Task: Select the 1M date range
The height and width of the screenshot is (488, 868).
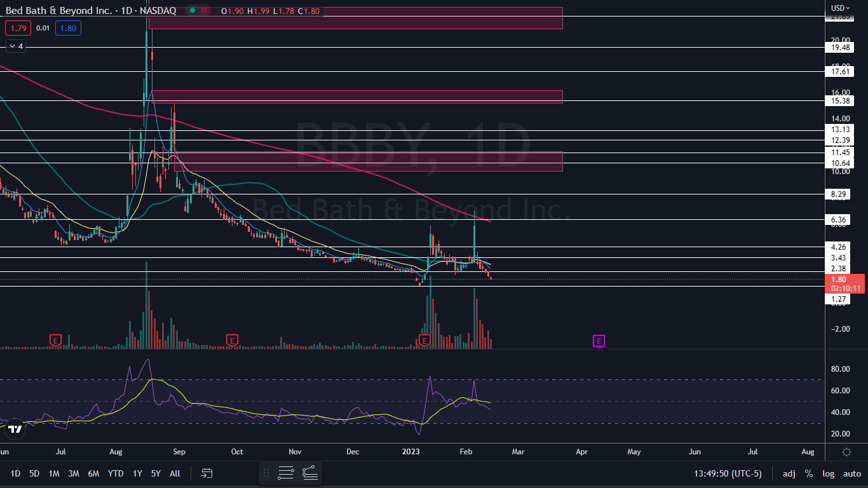Action: tap(54, 473)
